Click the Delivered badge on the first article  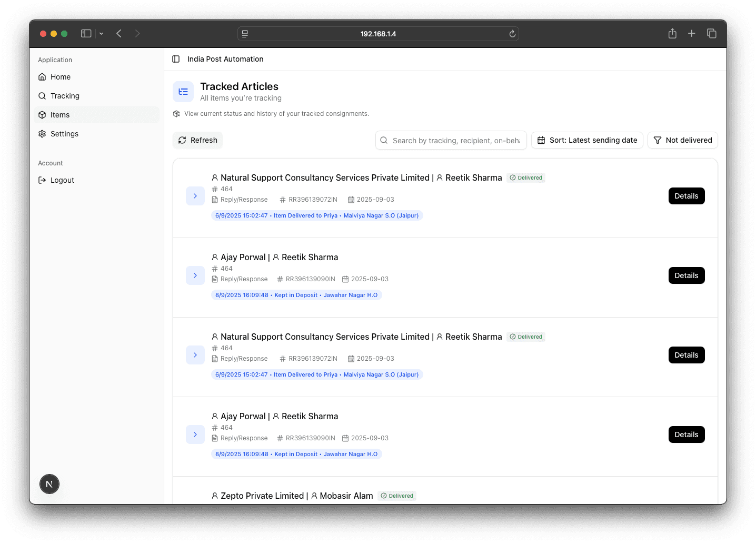(526, 177)
